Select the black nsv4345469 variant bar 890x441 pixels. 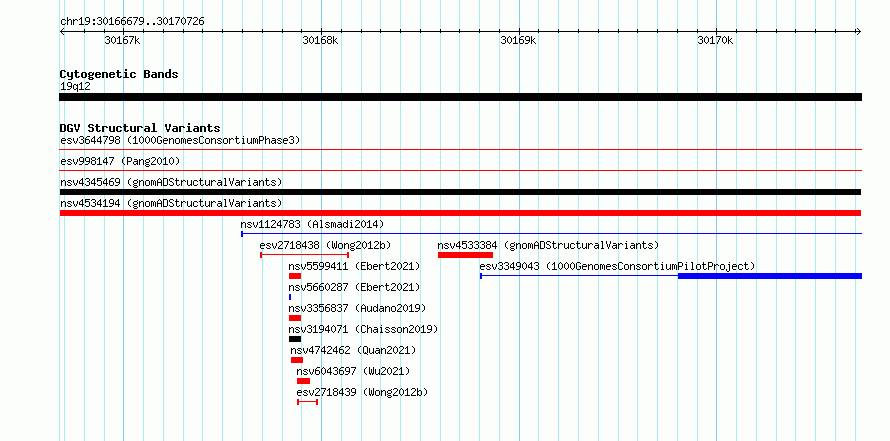click(460, 192)
